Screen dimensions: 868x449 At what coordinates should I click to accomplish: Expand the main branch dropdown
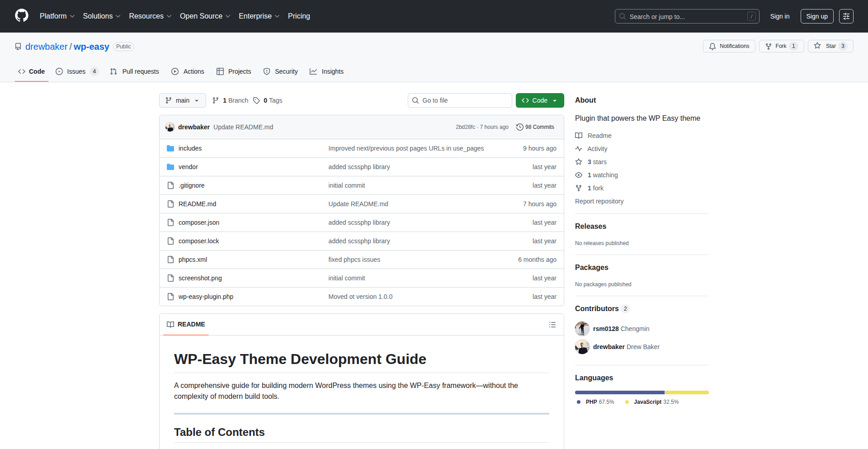click(182, 100)
